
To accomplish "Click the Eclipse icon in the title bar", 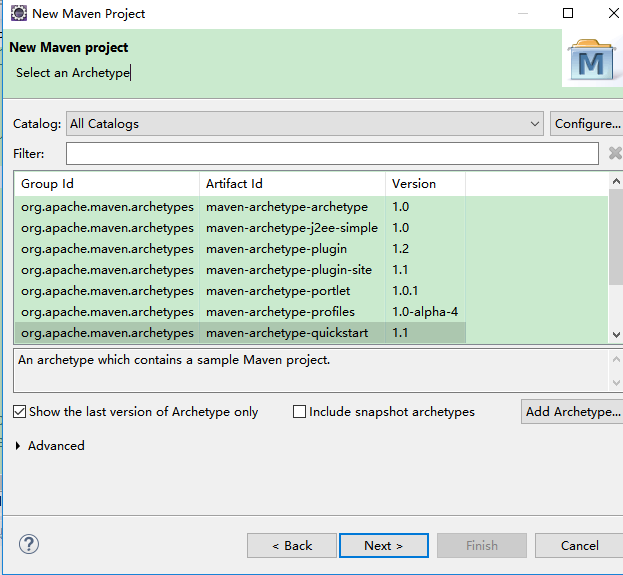I will (18, 13).
